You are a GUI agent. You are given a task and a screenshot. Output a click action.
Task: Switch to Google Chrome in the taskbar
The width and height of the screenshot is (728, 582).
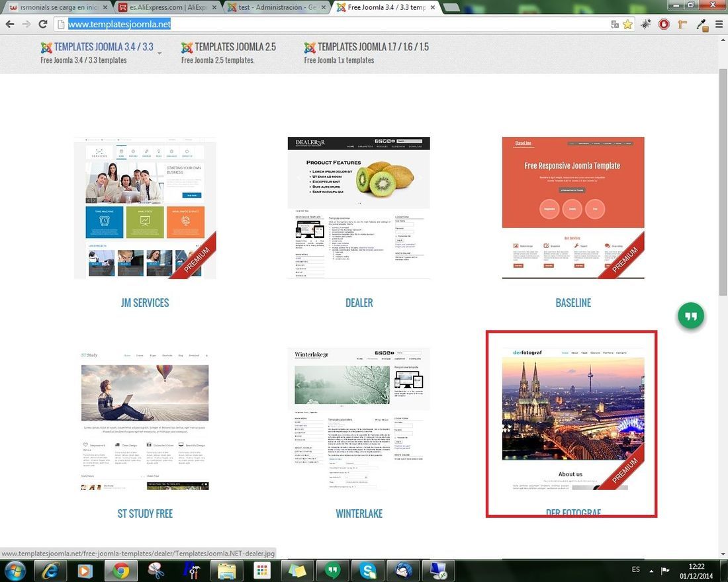click(120, 571)
